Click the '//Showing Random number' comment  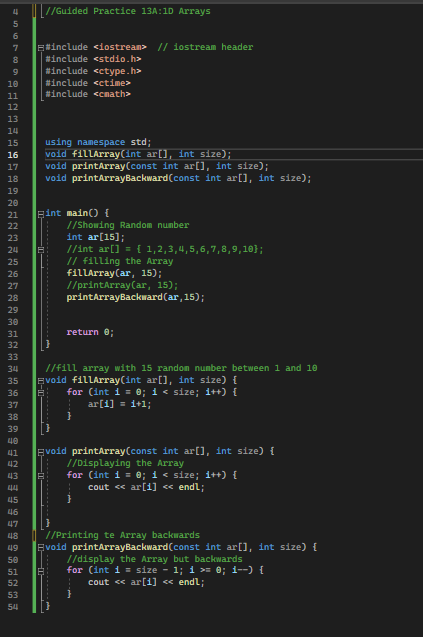coord(128,225)
